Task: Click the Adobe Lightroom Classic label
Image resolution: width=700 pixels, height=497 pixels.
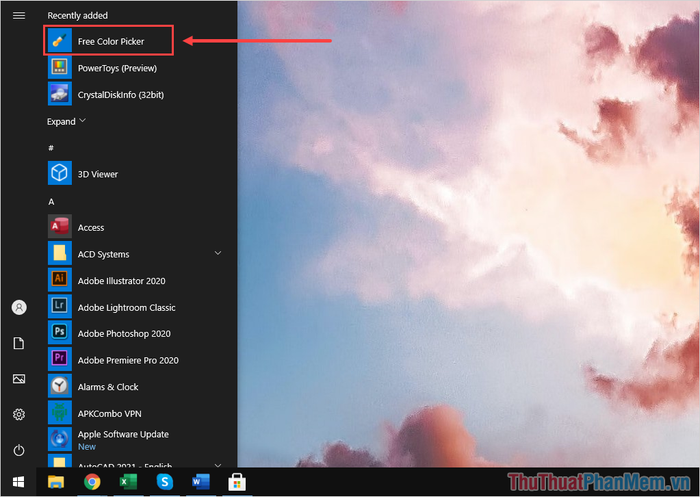Action: tap(126, 308)
